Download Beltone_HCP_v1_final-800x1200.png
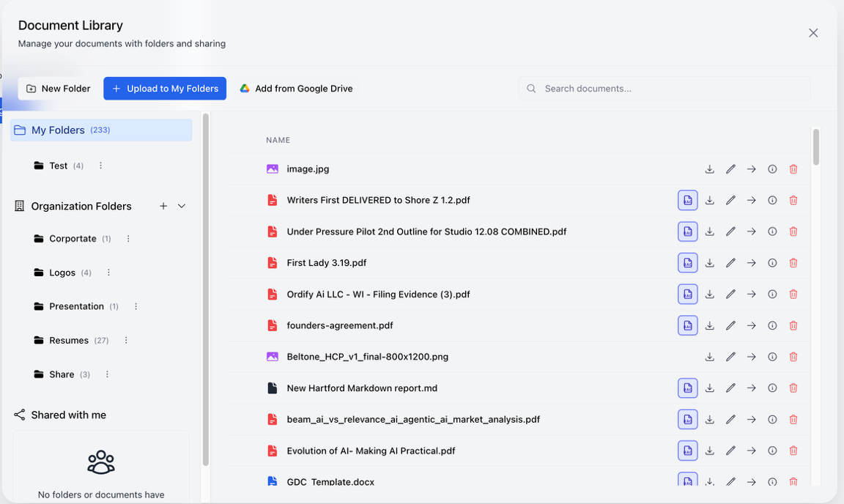This screenshot has width=844, height=504. (x=709, y=357)
